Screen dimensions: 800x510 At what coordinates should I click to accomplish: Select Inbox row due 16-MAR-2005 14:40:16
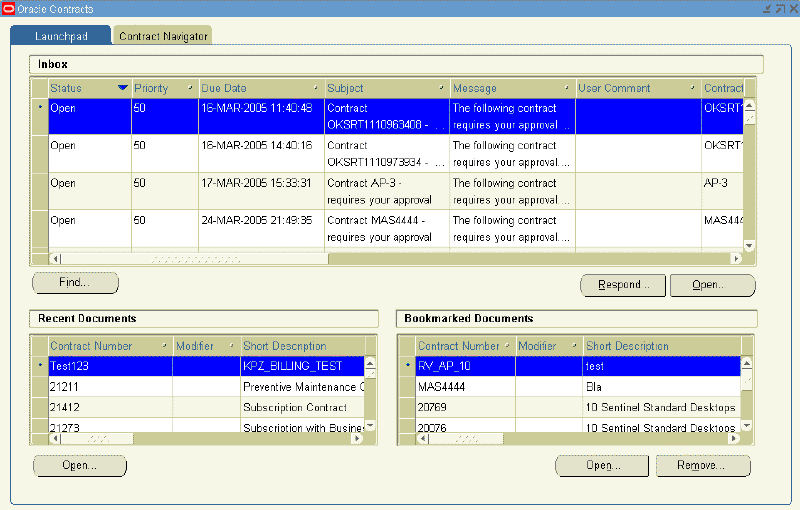click(x=395, y=154)
